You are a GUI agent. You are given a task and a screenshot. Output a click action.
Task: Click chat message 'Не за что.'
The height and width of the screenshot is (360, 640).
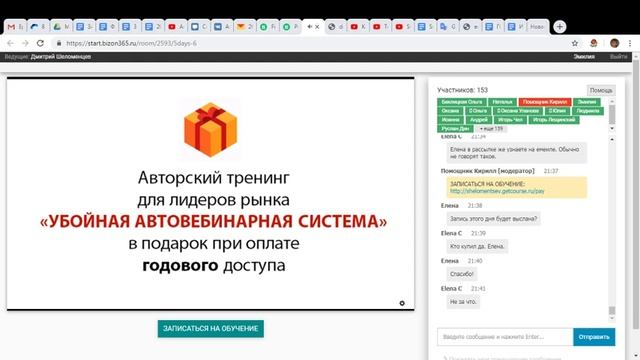coord(463,302)
